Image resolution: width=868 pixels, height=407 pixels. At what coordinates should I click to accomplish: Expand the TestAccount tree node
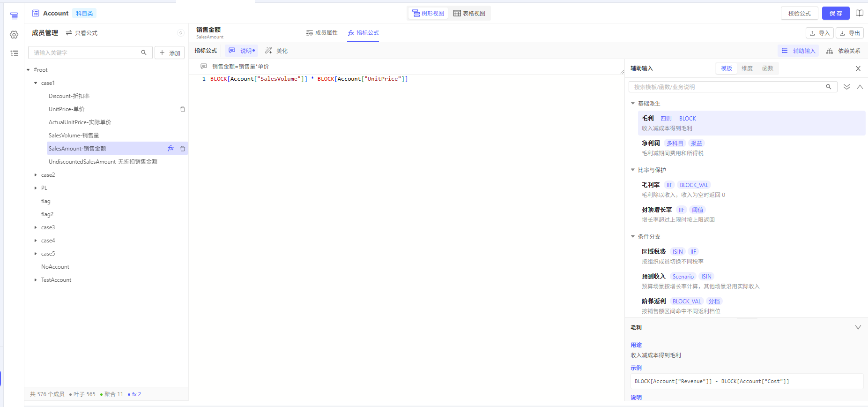[36, 280]
